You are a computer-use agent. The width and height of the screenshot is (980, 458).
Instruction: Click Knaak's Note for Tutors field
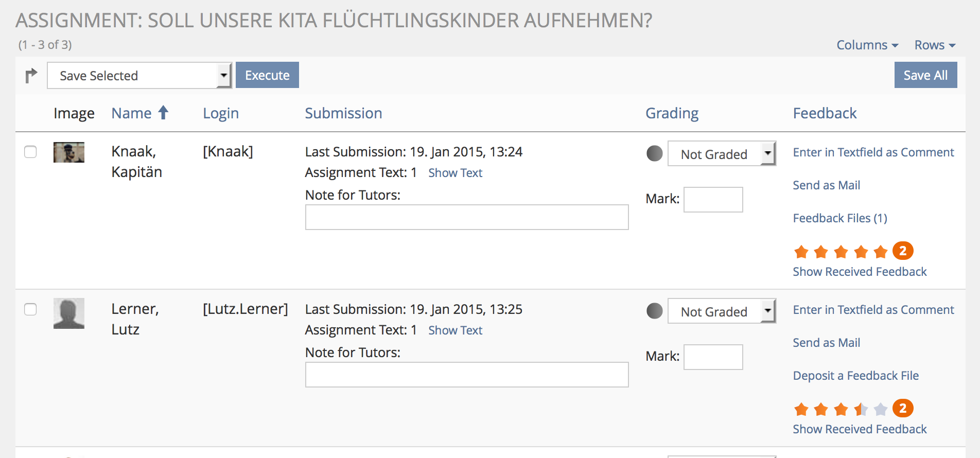(x=466, y=217)
